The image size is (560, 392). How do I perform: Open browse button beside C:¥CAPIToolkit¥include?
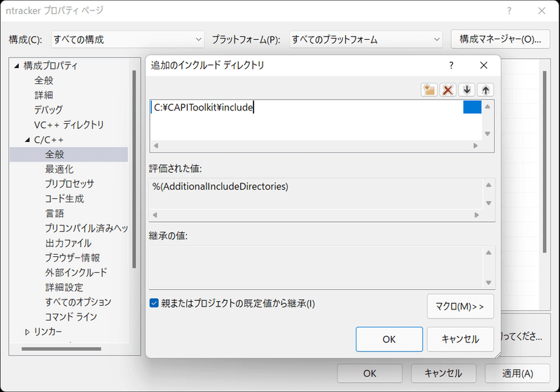click(472, 107)
